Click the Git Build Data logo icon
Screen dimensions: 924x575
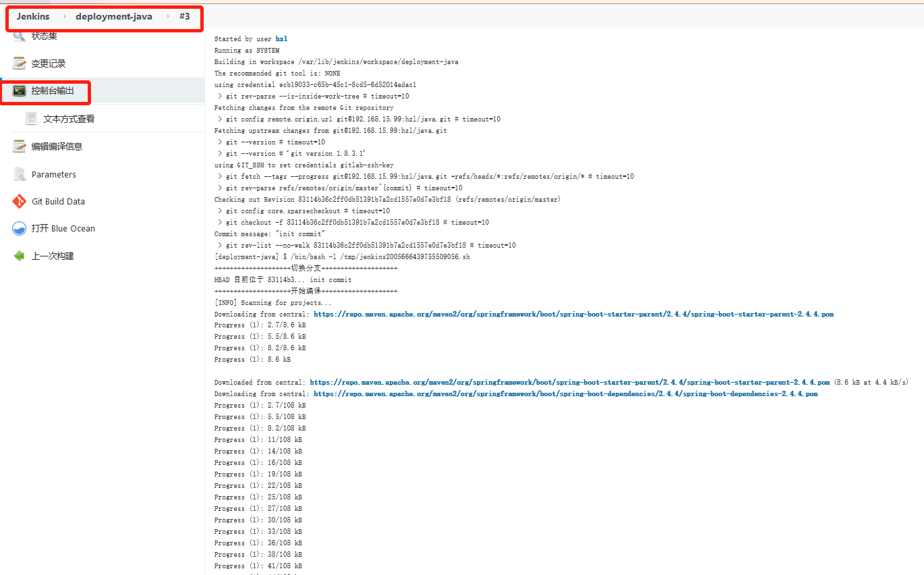(19, 201)
